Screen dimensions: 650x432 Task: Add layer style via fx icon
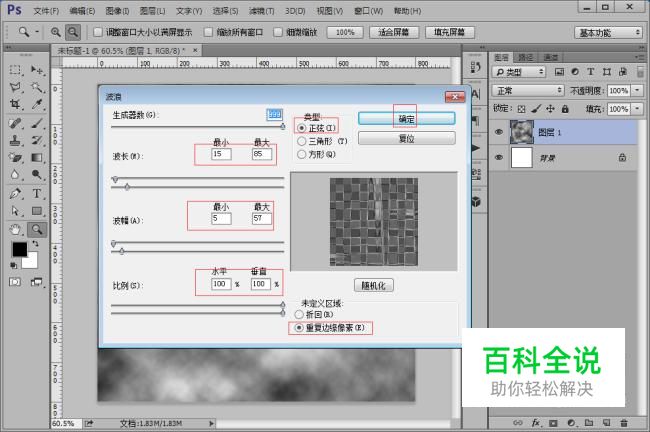pos(536,423)
